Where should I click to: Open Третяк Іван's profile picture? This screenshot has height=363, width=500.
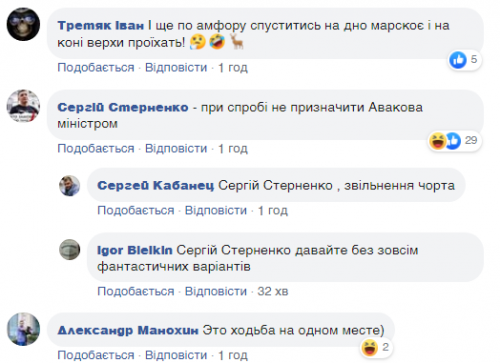click(23, 24)
